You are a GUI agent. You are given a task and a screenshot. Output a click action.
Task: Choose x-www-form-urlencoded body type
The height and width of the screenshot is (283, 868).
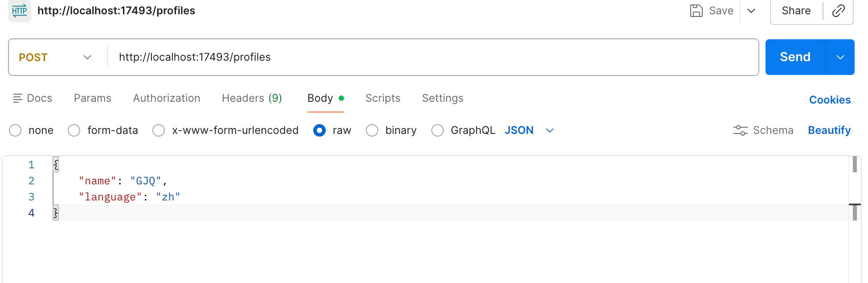[159, 130]
